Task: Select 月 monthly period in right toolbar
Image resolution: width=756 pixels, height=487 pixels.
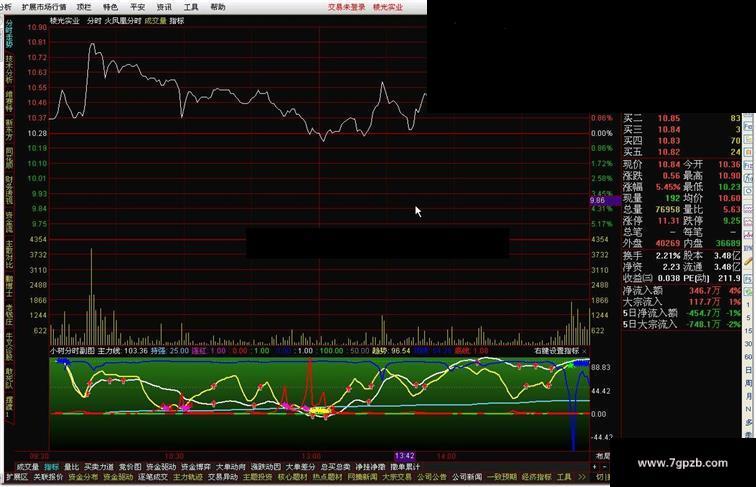Action: (x=748, y=396)
